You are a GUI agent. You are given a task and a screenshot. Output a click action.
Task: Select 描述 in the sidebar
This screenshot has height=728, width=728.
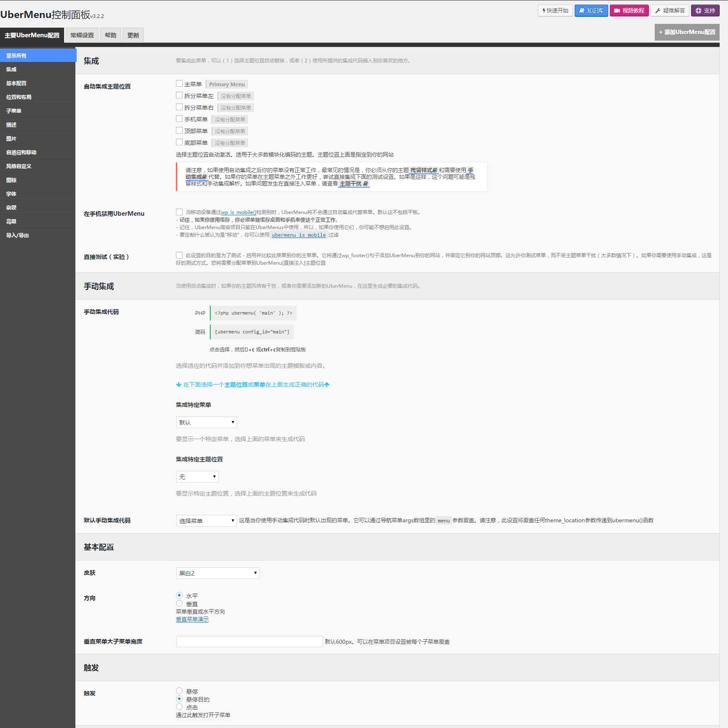click(x=38, y=124)
